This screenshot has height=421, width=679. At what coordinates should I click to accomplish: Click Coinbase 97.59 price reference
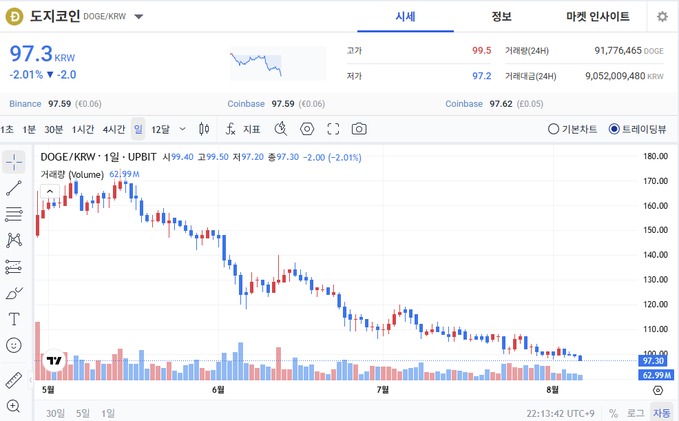[x=276, y=104]
